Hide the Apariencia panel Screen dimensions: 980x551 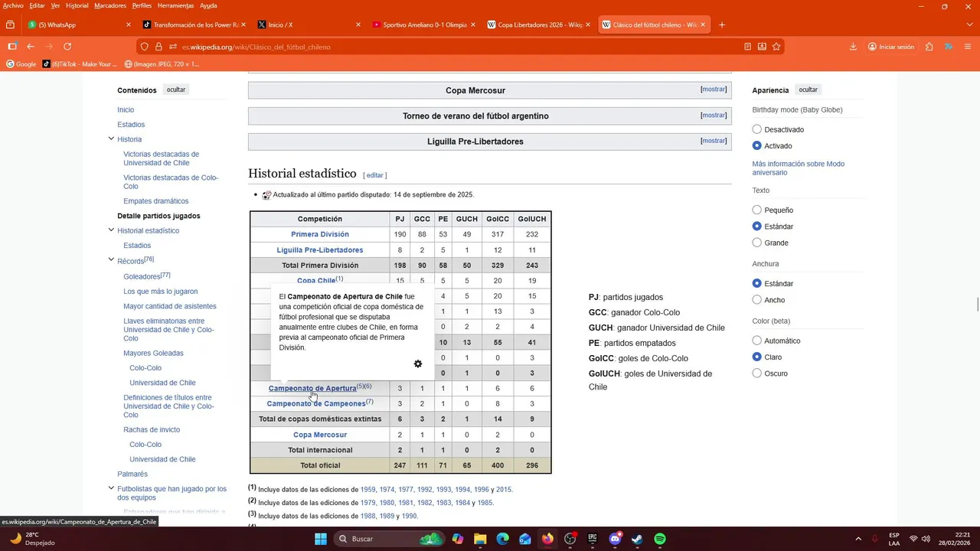808,90
